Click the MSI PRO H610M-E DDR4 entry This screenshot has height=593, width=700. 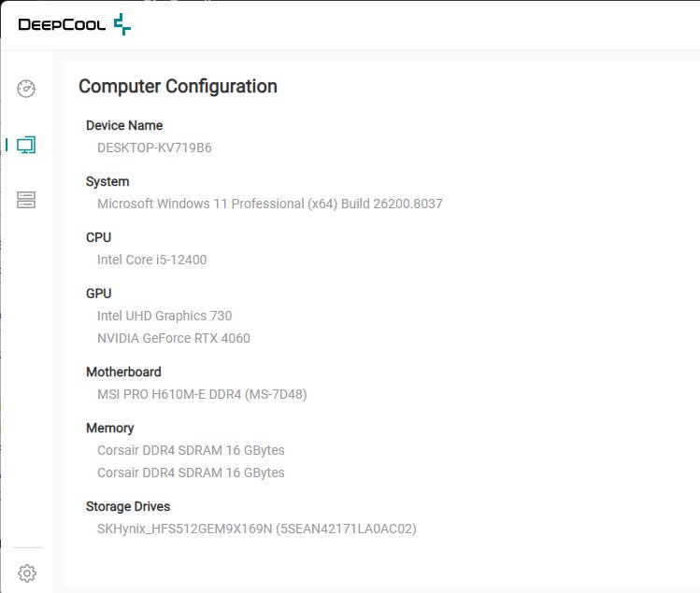coord(202,394)
